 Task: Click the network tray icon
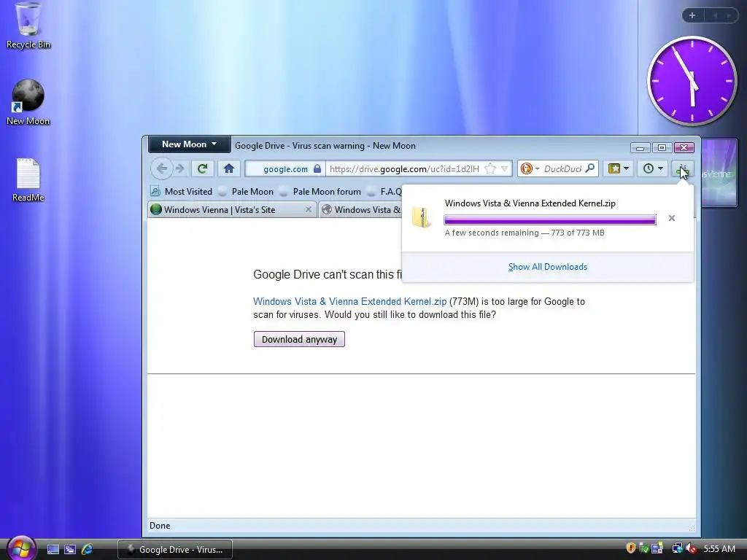(x=677, y=548)
